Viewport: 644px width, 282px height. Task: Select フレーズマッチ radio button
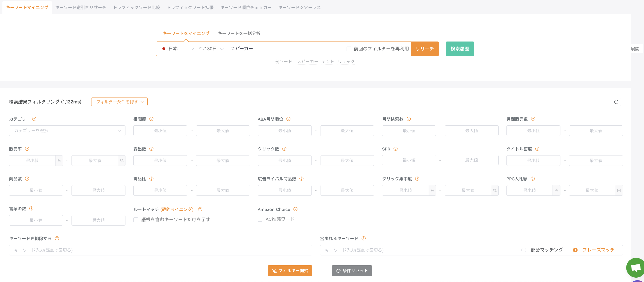(x=575, y=250)
